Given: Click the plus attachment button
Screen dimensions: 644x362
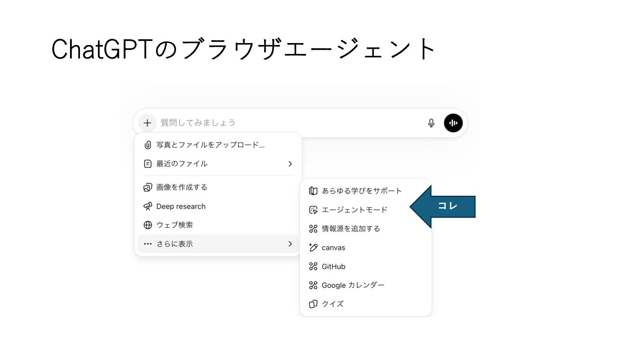Looking at the screenshot, I should pos(148,123).
